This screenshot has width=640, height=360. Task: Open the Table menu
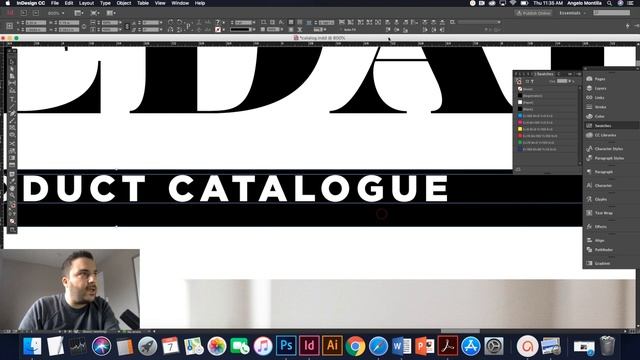tap(143, 3)
